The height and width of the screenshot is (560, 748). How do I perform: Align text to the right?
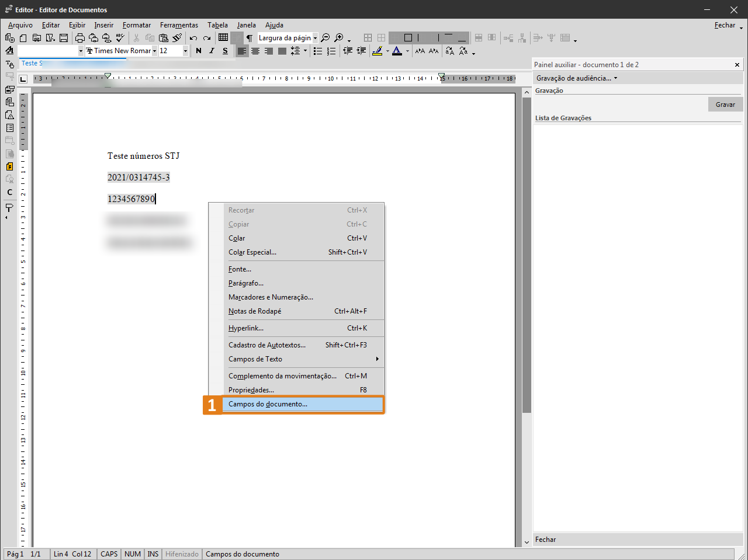(x=269, y=51)
